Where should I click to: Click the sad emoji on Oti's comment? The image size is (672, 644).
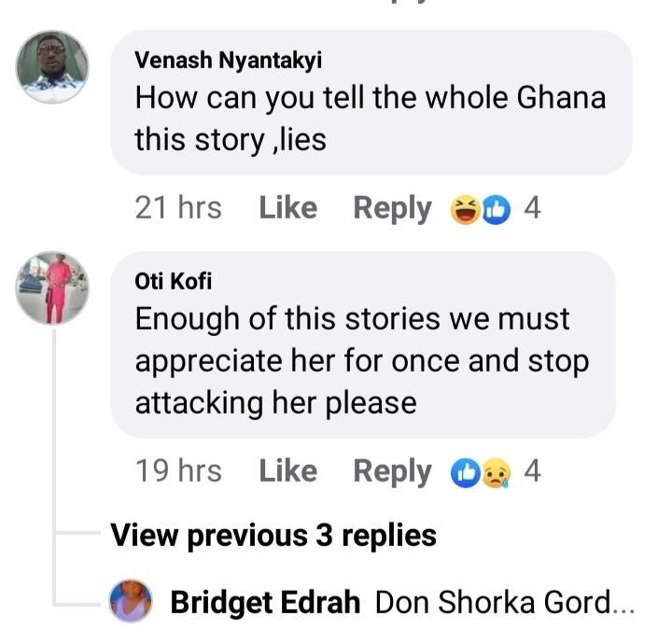[496, 474]
